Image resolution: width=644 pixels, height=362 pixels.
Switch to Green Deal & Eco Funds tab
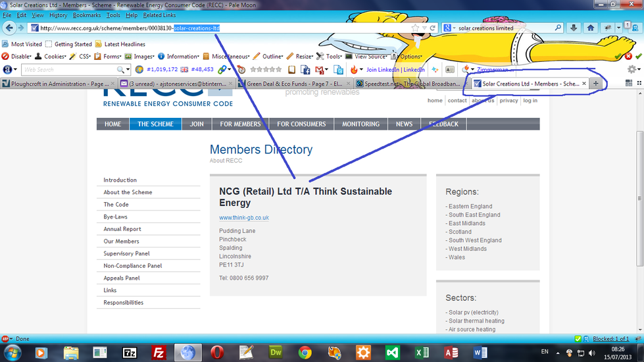(x=294, y=84)
